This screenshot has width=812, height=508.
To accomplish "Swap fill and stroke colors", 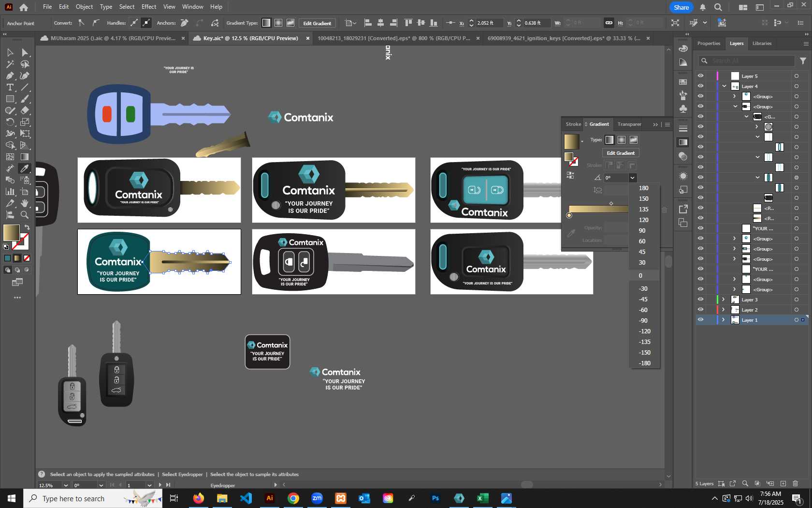I will [27, 227].
